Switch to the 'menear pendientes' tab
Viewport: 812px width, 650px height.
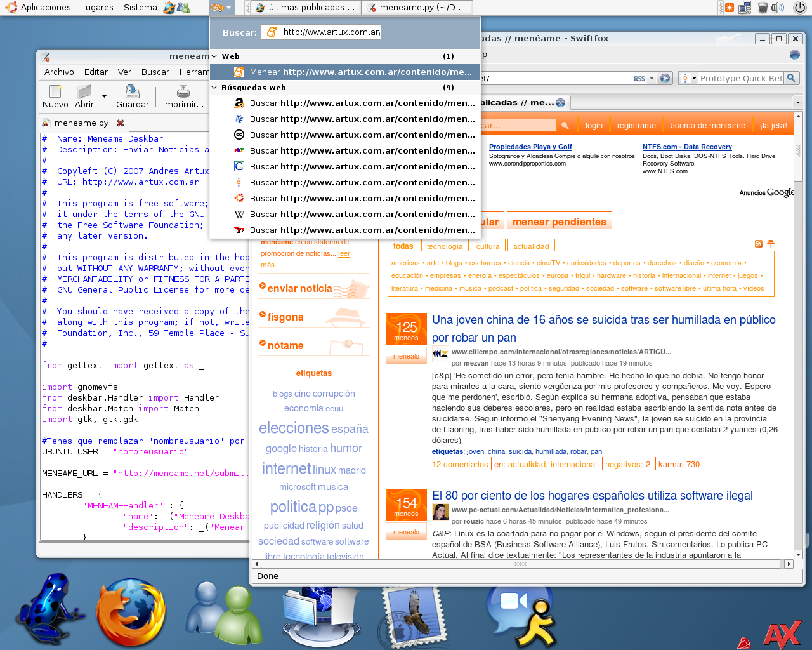point(559,222)
